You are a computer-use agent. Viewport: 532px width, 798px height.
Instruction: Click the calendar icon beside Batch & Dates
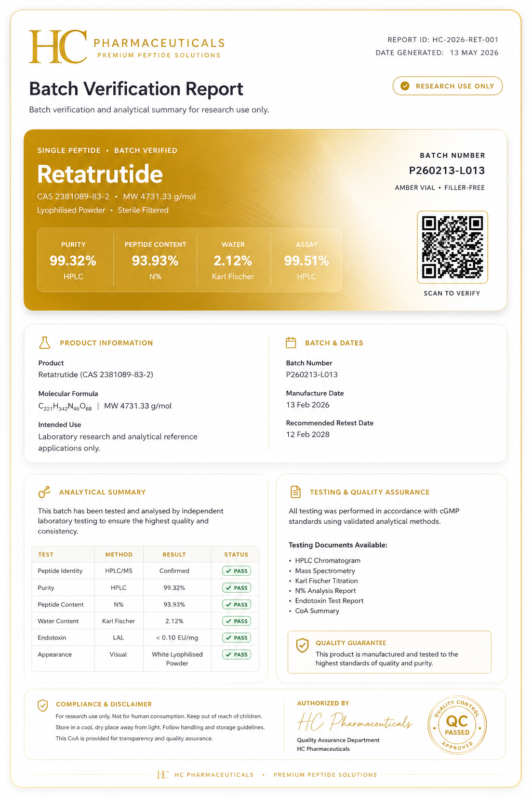tap(291, 343)
